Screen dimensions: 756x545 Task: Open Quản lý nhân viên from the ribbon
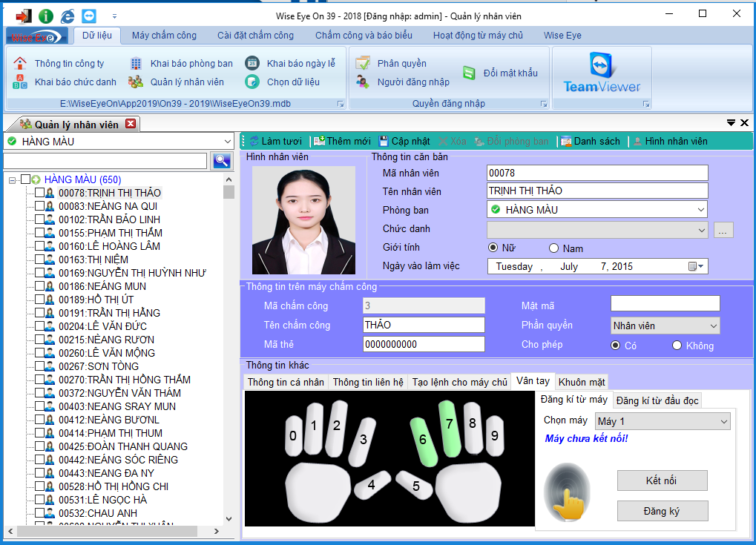(x=136, y=81)
